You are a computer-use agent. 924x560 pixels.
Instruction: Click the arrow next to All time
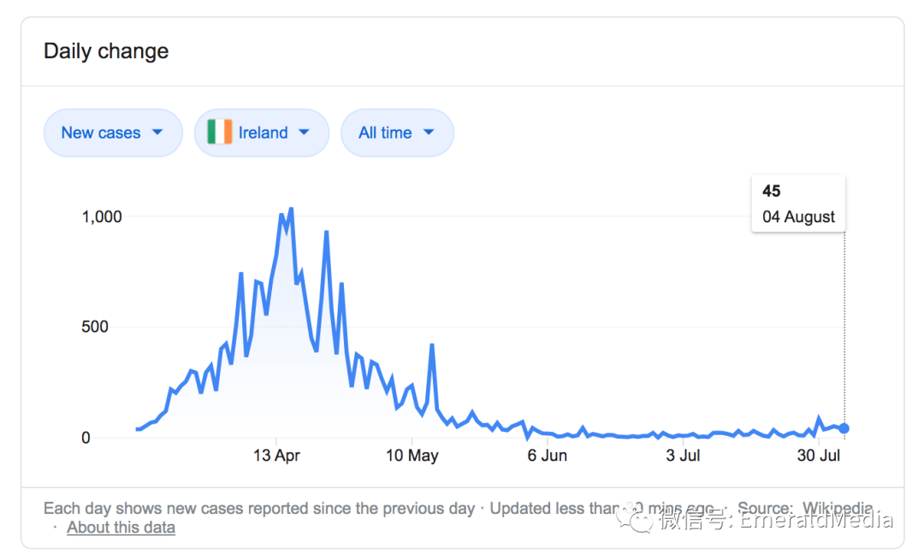[x=429, y=133]
